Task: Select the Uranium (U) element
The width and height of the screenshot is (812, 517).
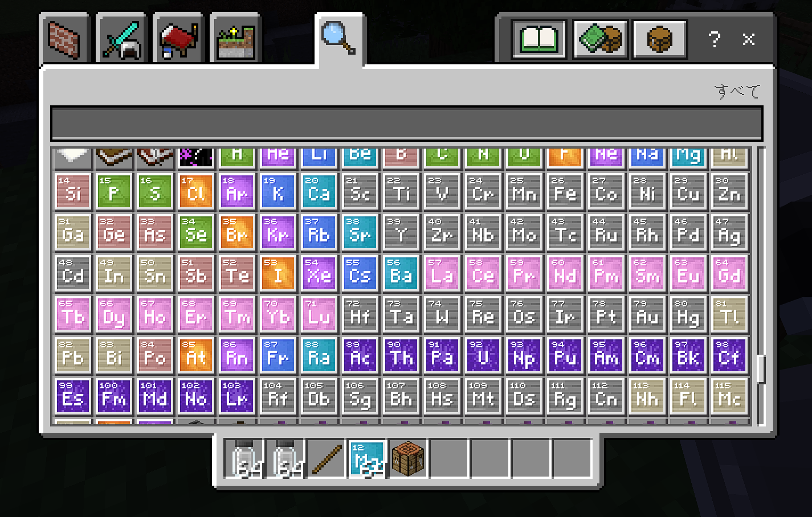Action: point(483,355)
